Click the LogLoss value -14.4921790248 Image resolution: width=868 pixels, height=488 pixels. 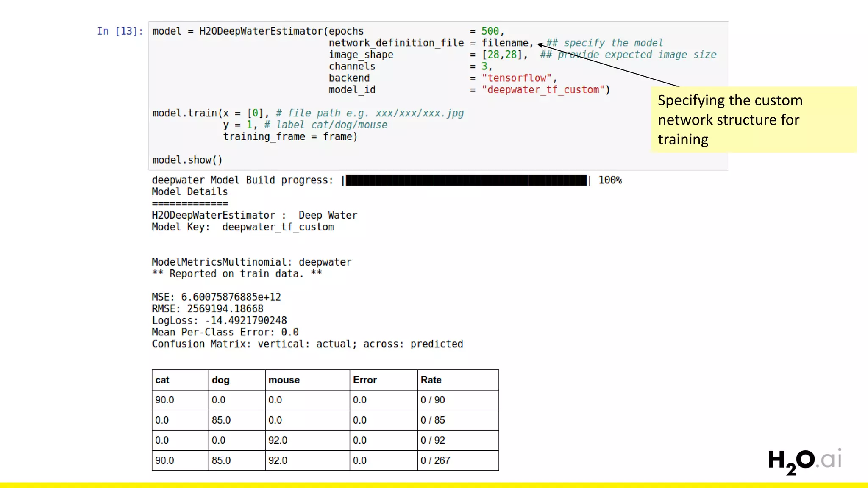[246, 321]
